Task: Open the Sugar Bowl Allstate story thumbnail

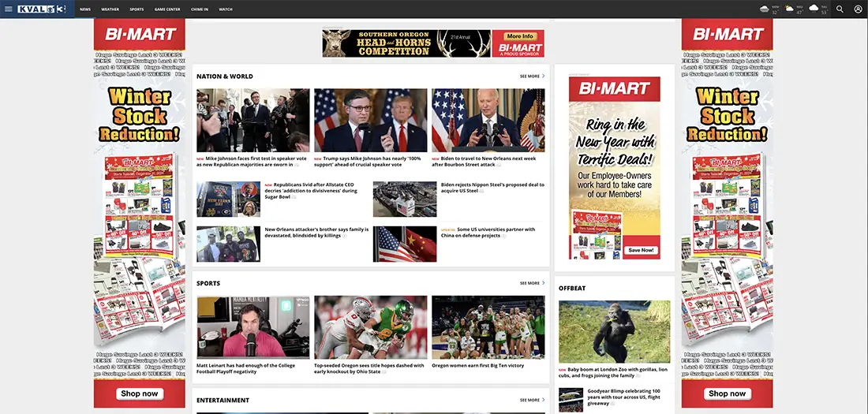Action: click(228, 200)
